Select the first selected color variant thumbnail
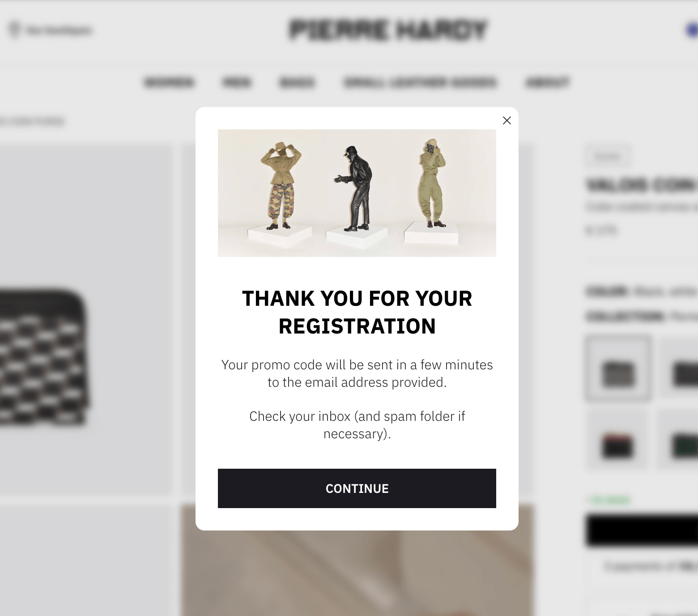 618,368
